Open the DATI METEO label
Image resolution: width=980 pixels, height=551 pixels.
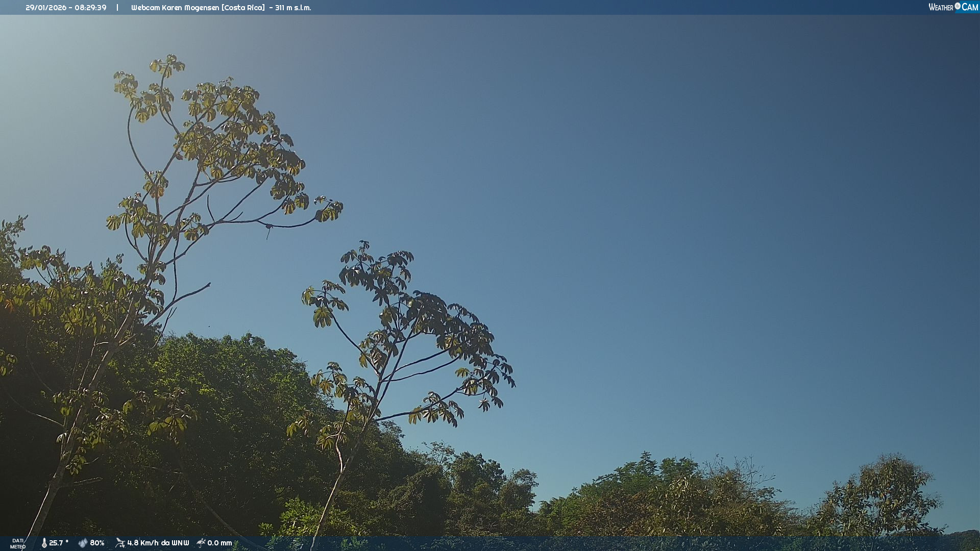click(x=18, y=543)
